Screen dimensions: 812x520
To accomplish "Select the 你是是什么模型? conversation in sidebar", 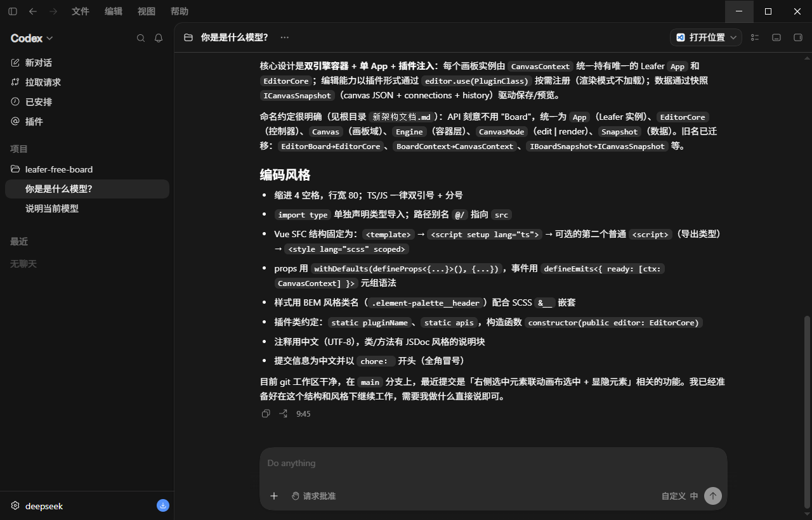I will pos(87,189).
